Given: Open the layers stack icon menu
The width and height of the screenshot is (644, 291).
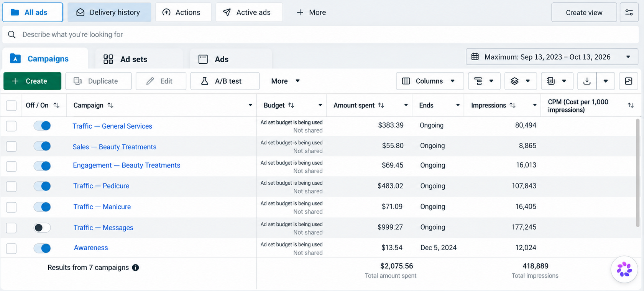Looking at the screenshot, I should pos(521,81).
